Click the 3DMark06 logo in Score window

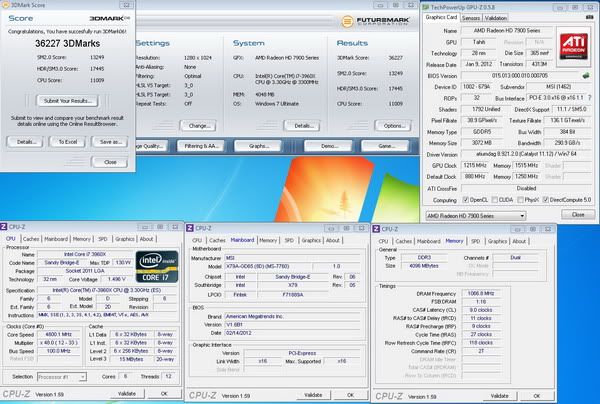coord(110,18)
